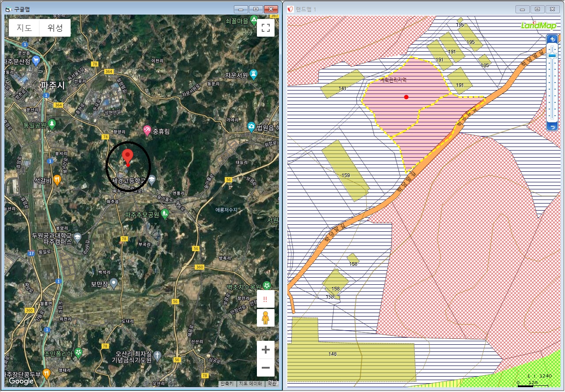Click the LandMap zoom in plus button
The image size is (565, 392).
(x=553, y=39)
